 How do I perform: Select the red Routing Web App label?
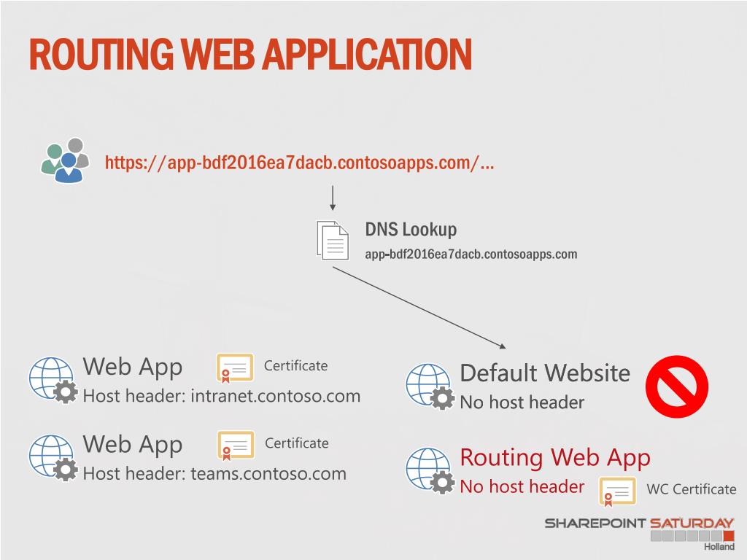point(555,458)
